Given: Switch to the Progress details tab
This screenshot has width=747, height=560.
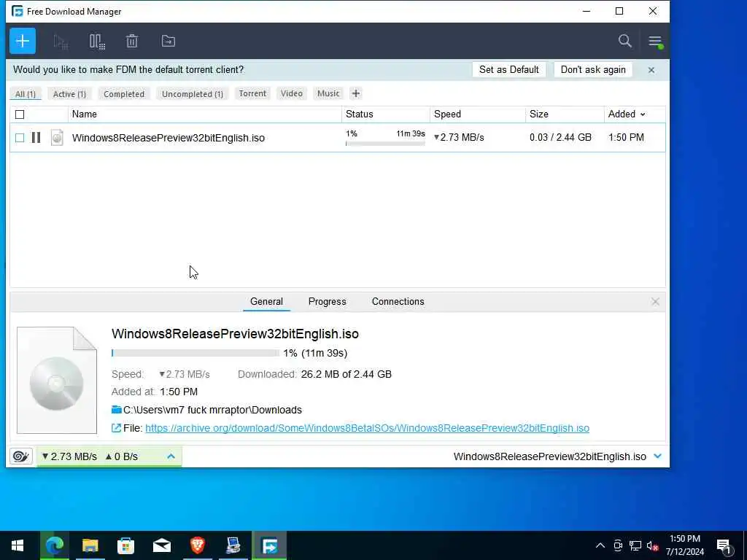Looking at the screenshot, I should pyautogui.click(x=328, y=301).
